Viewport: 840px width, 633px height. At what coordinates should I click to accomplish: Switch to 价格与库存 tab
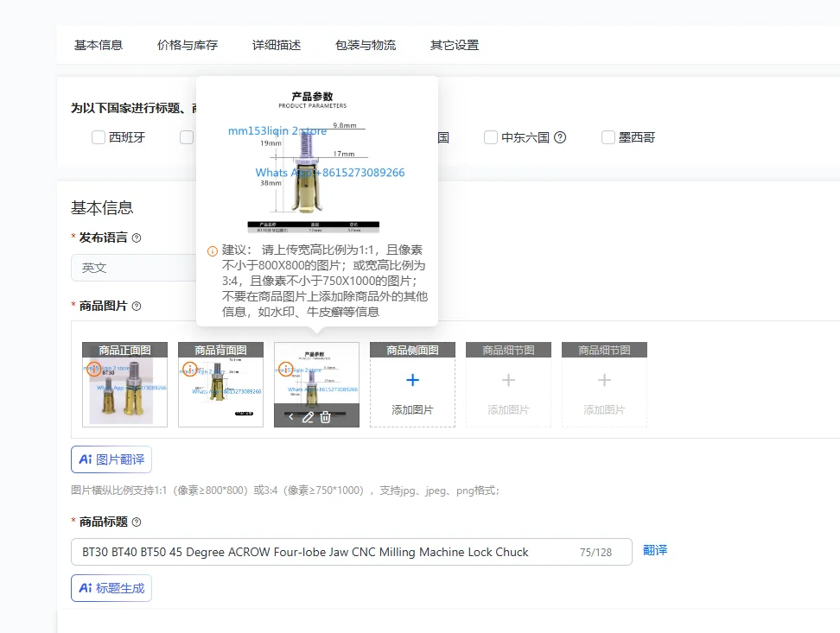(x=188, y=45)
